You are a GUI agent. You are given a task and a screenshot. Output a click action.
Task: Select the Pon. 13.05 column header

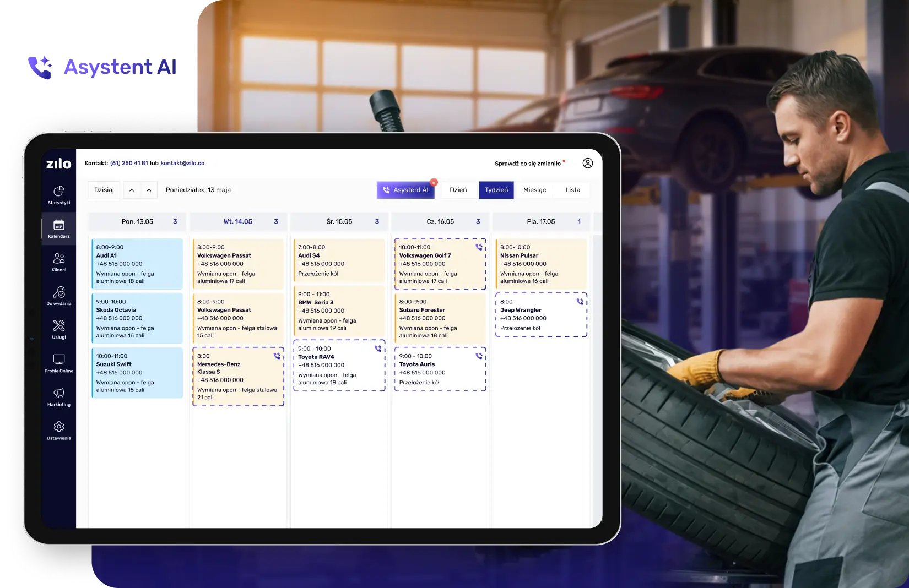(x=137, y=222)
